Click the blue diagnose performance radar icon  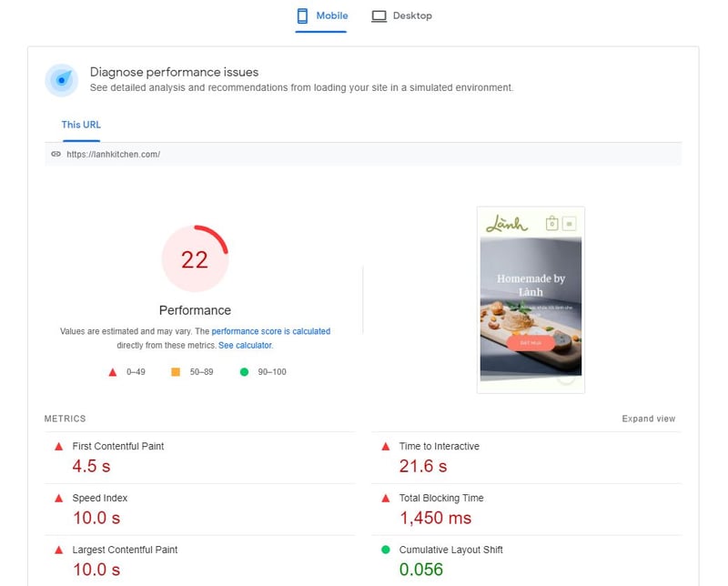pyautogui.click(x=61, y=80)
